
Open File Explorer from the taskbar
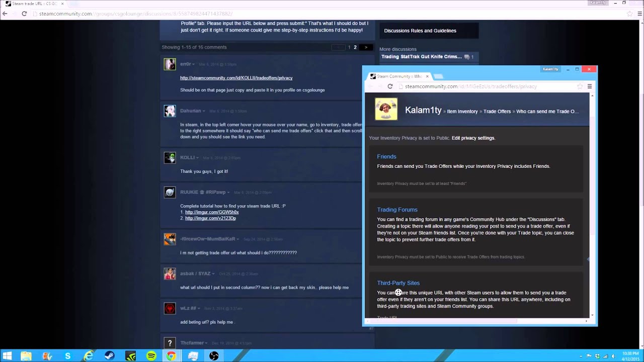pyautogui.click(x=26, y=356)
